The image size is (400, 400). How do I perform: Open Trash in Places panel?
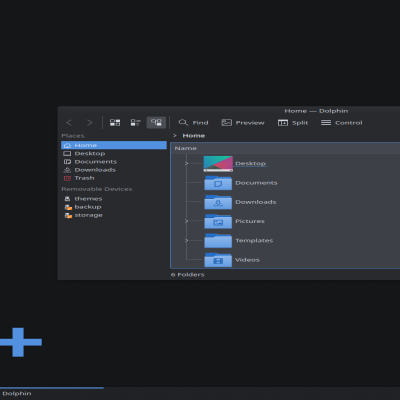[x=114, y=178]
